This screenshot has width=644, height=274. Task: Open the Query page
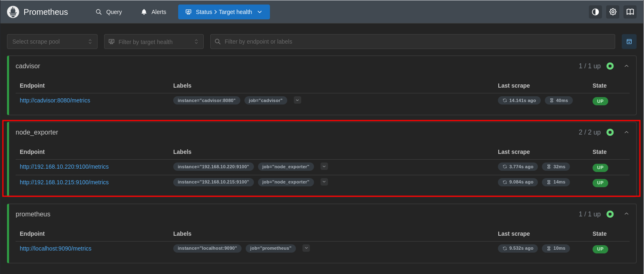tap(109, 12)
